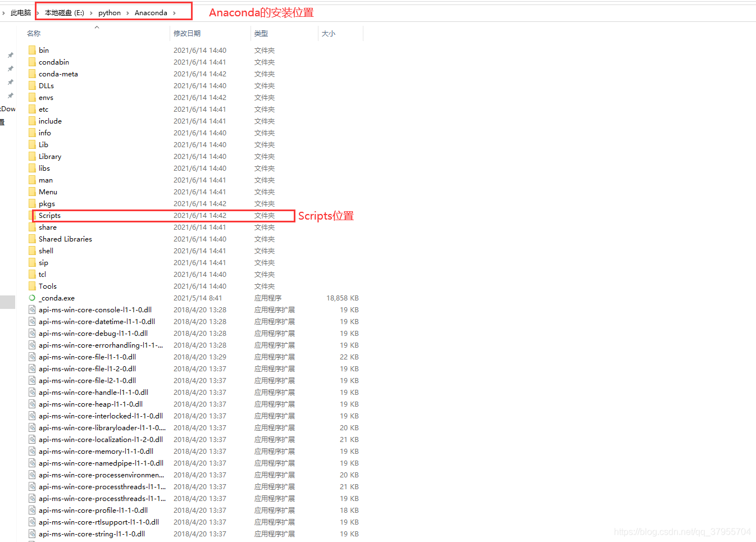Screen dimensions: 756x542
Task: Click the Menu folder icon
Action: point(32,192)
